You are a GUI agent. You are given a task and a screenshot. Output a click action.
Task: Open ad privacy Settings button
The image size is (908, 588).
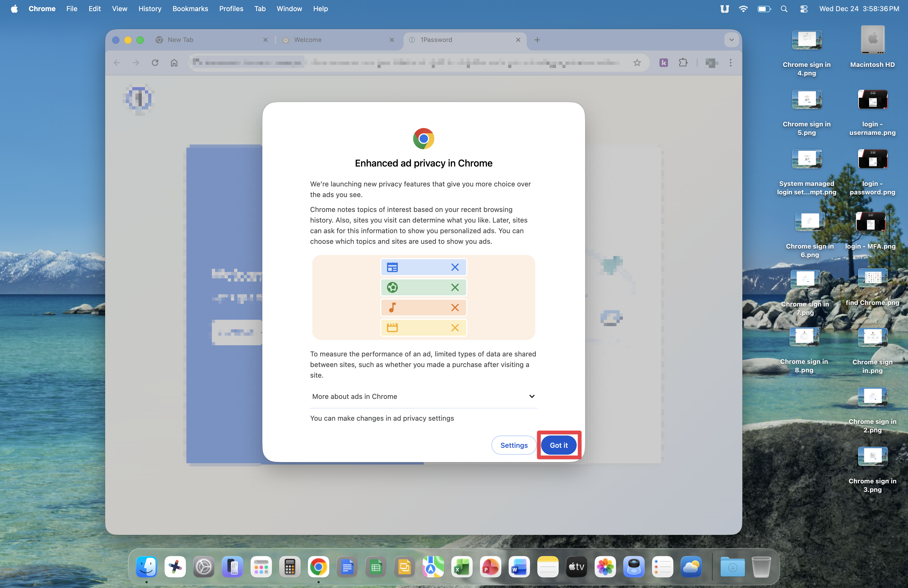click(513, 445)
